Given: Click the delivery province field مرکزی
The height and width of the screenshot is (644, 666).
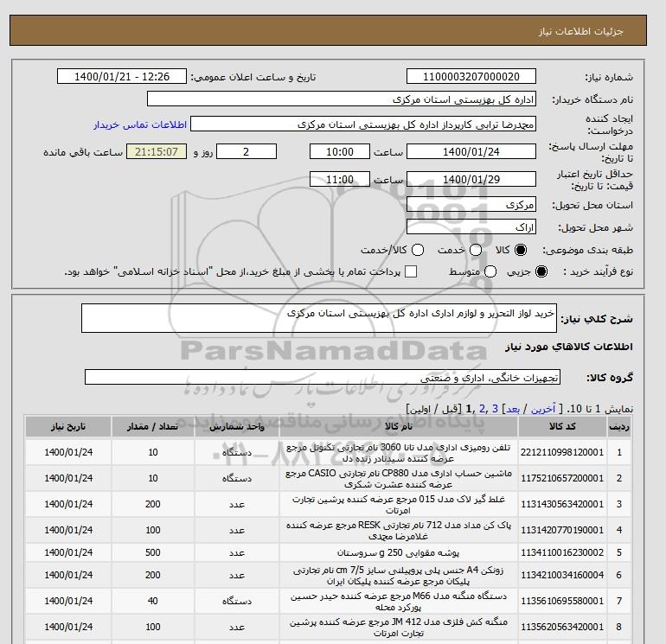Looking at the screenshot, I should 471,205.
